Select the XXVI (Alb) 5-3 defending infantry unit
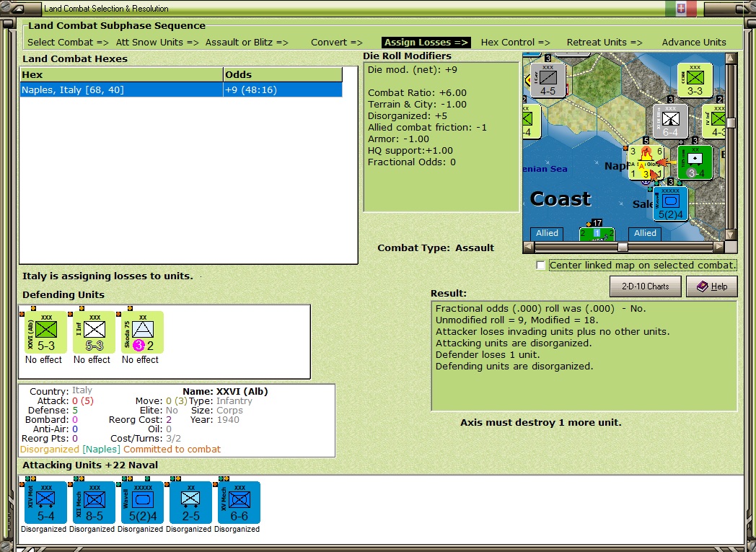 click(45, 332)
